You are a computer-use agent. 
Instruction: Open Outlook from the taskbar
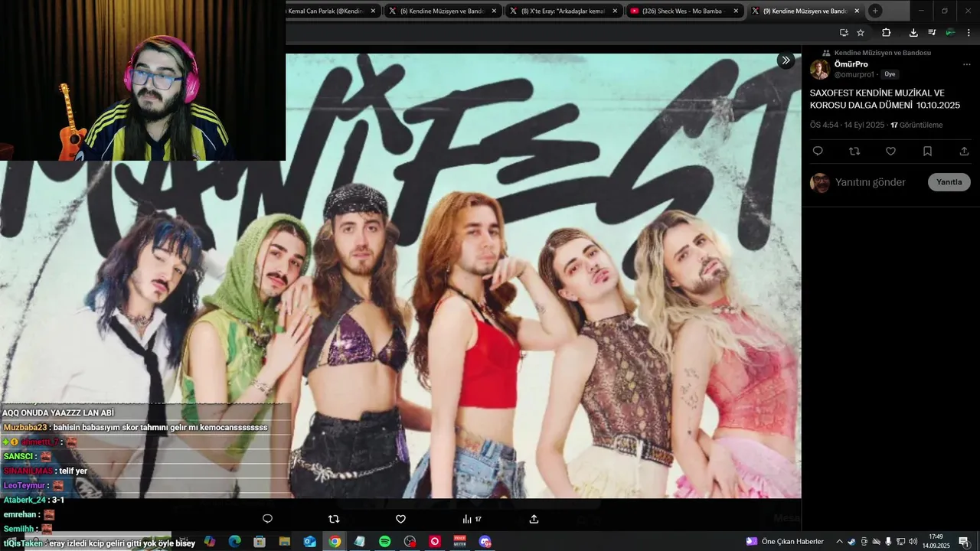[309, 541]
